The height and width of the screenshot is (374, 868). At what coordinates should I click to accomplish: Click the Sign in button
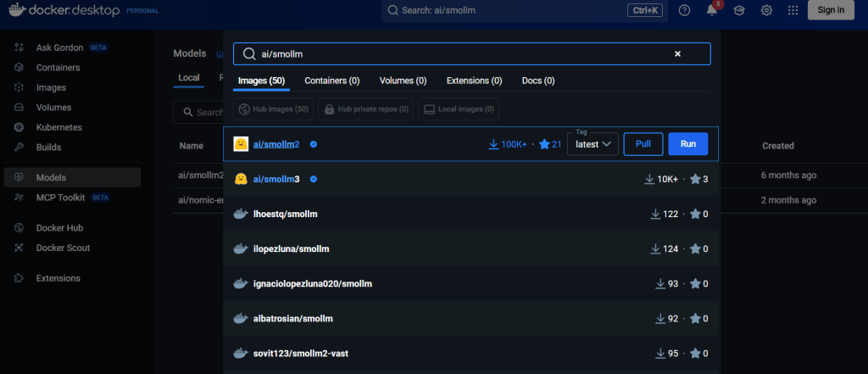(x=831, y=10)
